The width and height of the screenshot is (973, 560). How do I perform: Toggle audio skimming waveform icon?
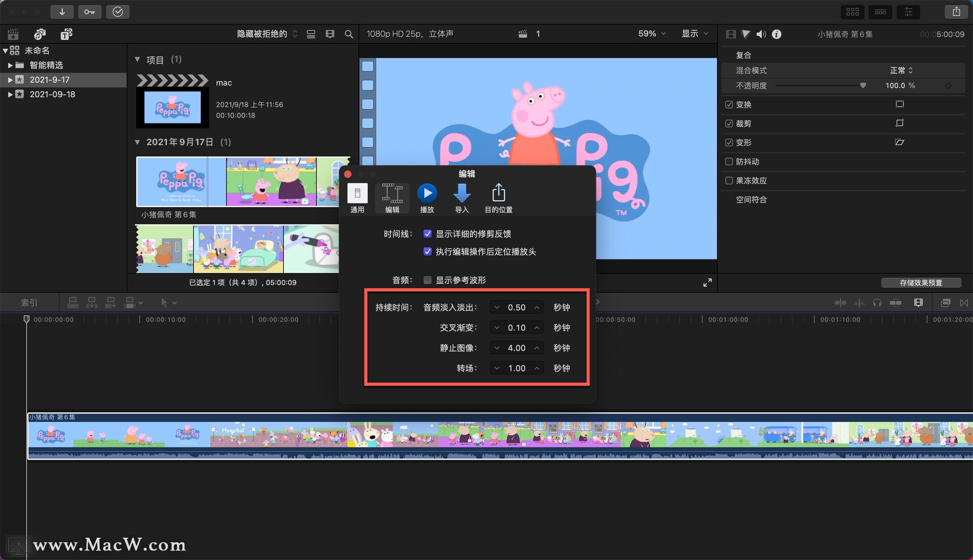pos(859,303)
